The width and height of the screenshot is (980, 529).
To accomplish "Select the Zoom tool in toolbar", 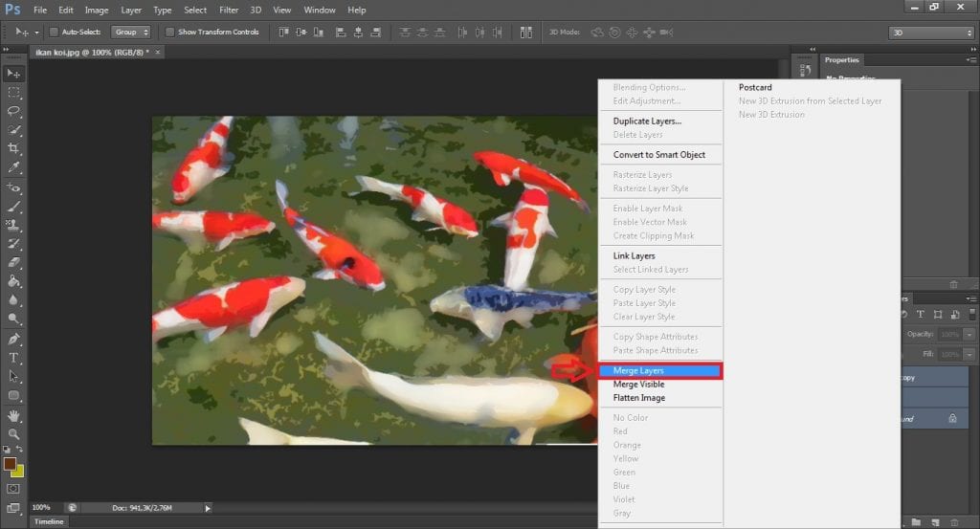I will click(13, 433).
